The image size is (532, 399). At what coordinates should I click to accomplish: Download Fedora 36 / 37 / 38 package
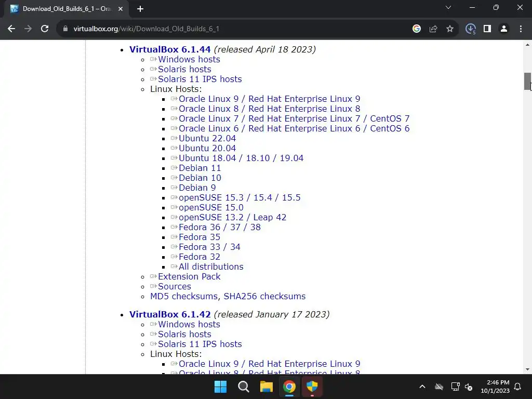[x=220, y=227]
